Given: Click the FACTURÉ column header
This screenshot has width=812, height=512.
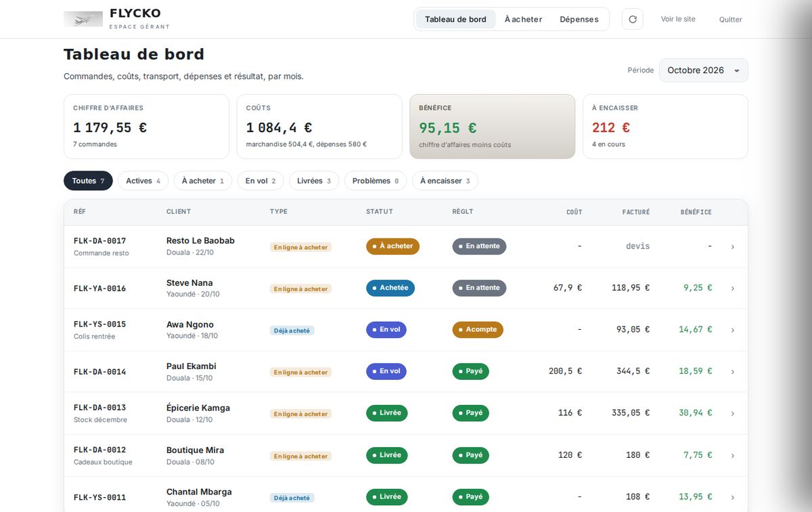Looking at the screenshot, I should 636,212.
